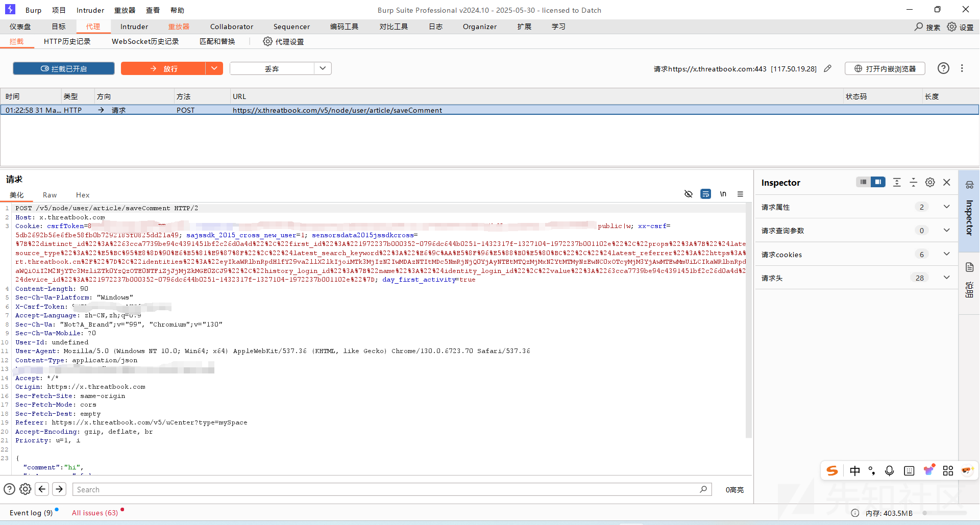Sort by the status code column header
The image size is (980, 525).
pyautogui.click(x=882, y=96)
